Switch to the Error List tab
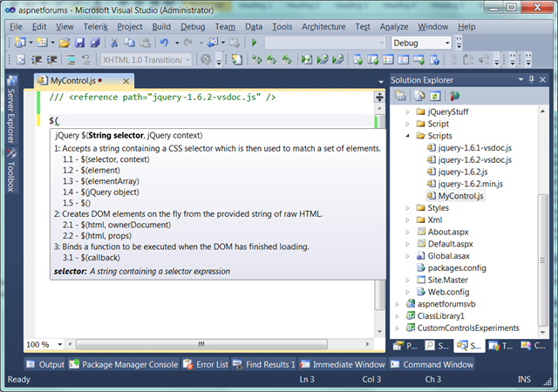This screenshot has height=392, width=558. (209, 364)
